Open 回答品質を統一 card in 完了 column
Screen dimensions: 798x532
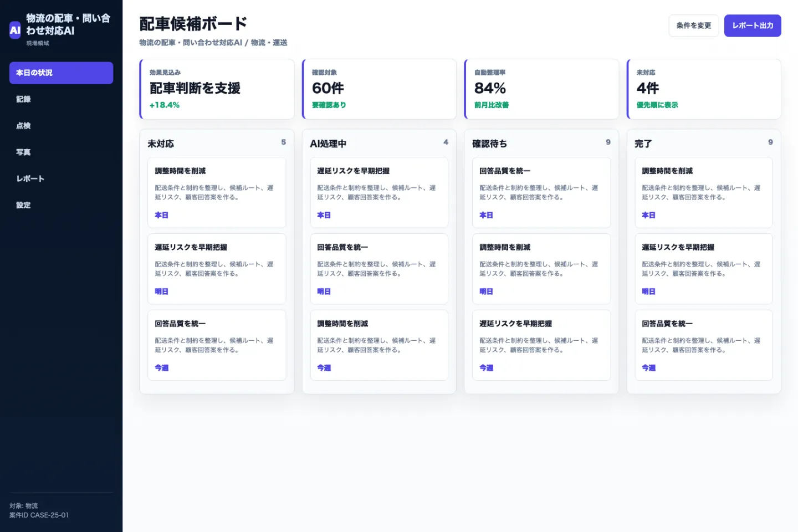704,345
